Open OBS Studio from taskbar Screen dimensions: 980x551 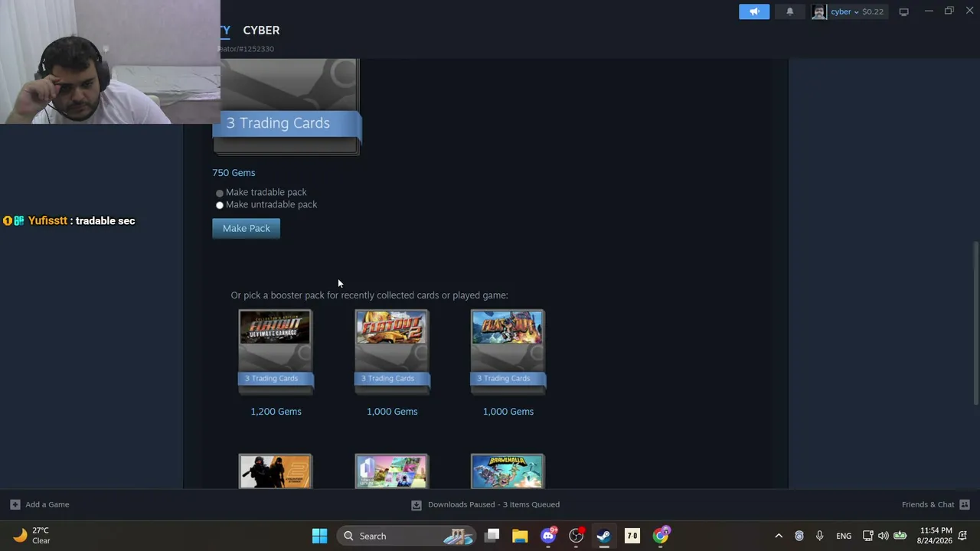pyautogui.click(x=577, y=536)
